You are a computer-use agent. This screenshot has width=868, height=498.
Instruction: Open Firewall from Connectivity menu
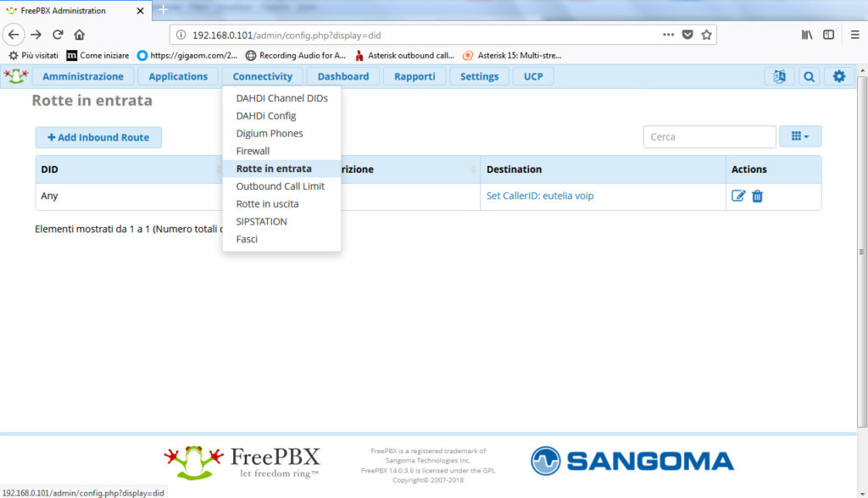(281, 151)
